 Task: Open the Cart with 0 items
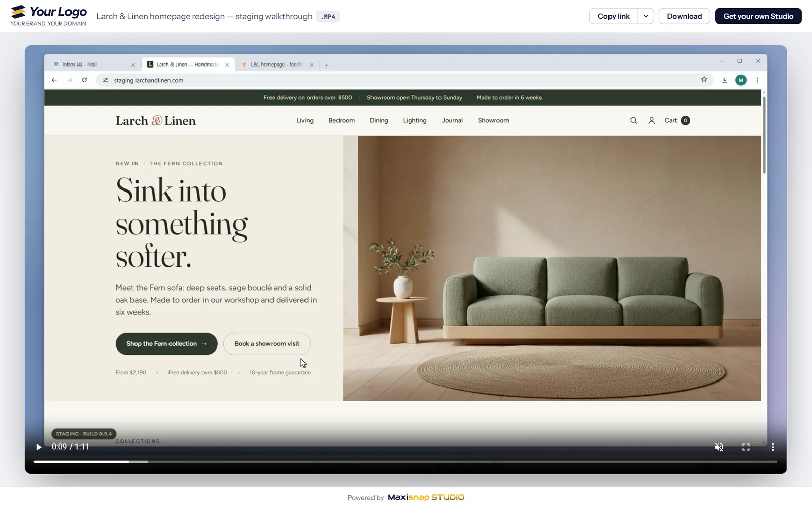click(x=677, y=120)
